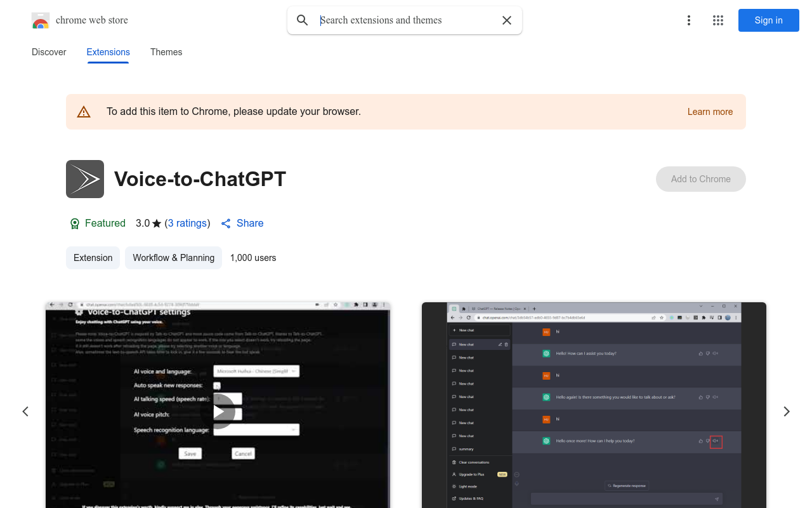This screenshot has width=812, height=508.
Task: Open the three-dot more options menu
Action: (689, 20)
